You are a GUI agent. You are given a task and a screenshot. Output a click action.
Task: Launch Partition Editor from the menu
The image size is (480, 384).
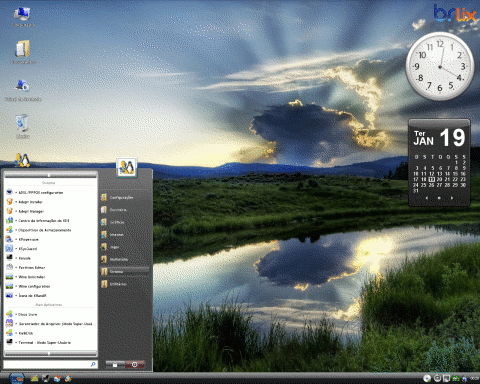(x=51, y=267)
